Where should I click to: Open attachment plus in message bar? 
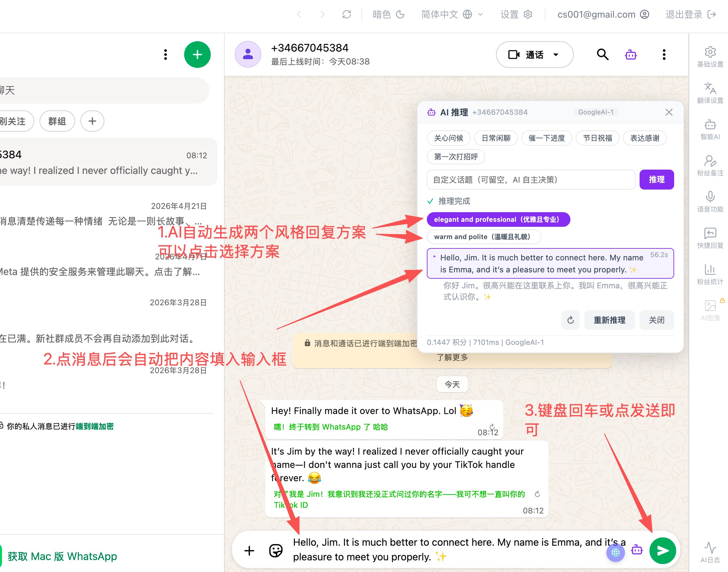click(249, 551)
